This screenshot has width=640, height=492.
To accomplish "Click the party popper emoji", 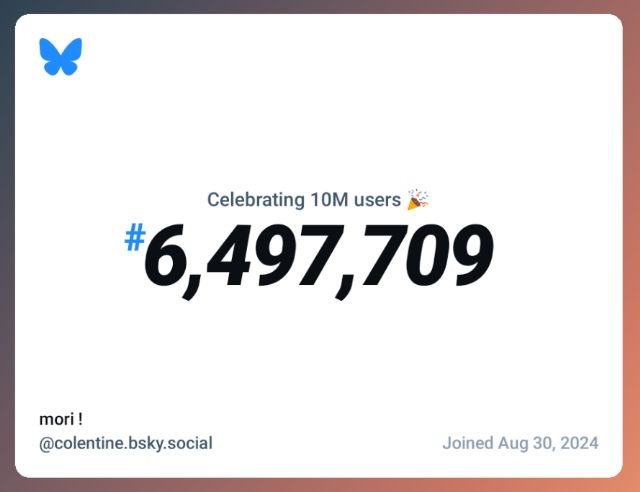I will (x=418, y=199).
